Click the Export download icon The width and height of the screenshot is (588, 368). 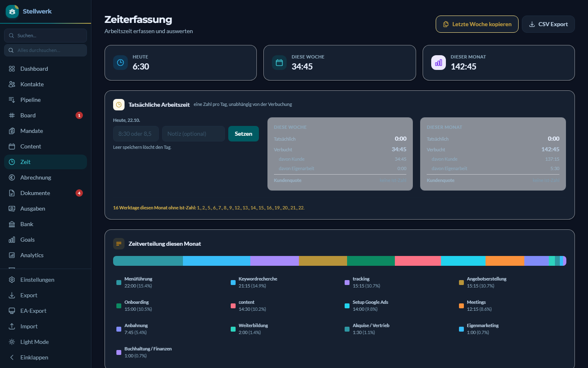tap(12, 295)
